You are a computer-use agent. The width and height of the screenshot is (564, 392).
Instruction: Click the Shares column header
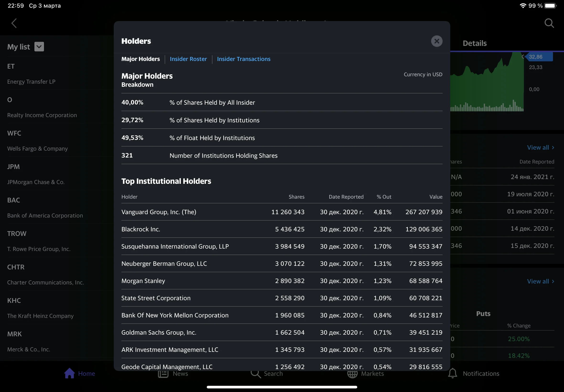(296, 197)
